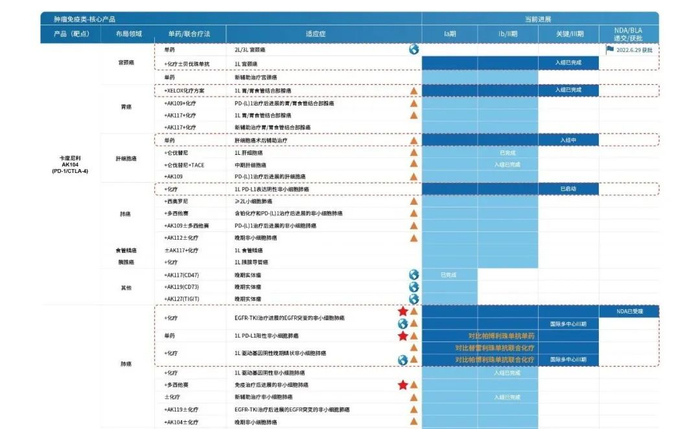Click the triangle in +AK119±化疗 row

414,409
